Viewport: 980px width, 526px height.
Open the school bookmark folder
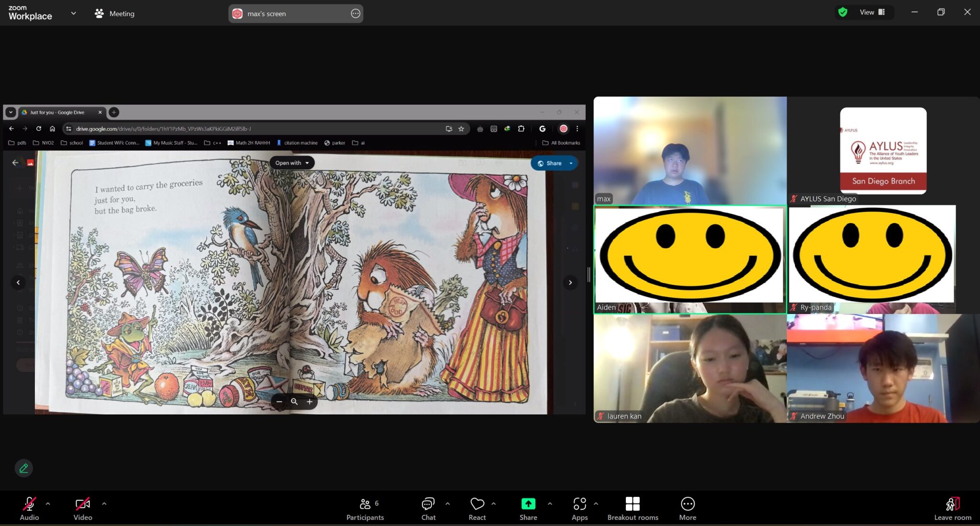pos(72,143)
